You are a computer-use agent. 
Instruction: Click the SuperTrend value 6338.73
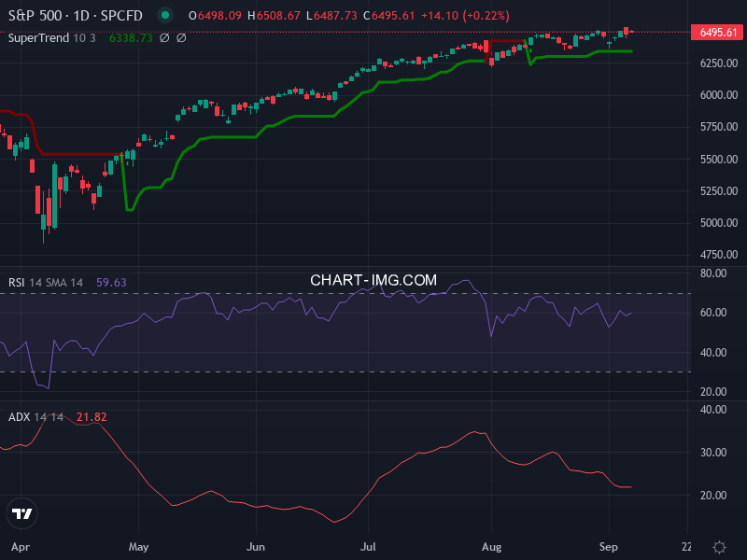click(x=131, y=38)
